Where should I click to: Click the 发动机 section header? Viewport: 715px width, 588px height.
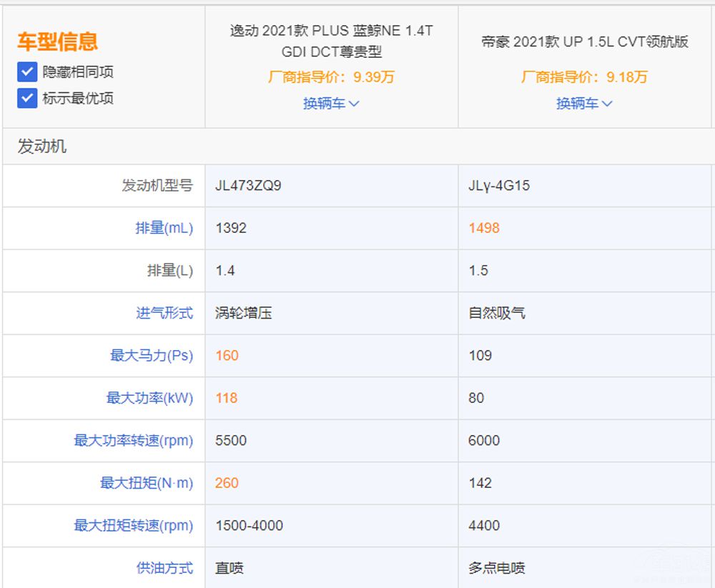click(x=42, y=146)
